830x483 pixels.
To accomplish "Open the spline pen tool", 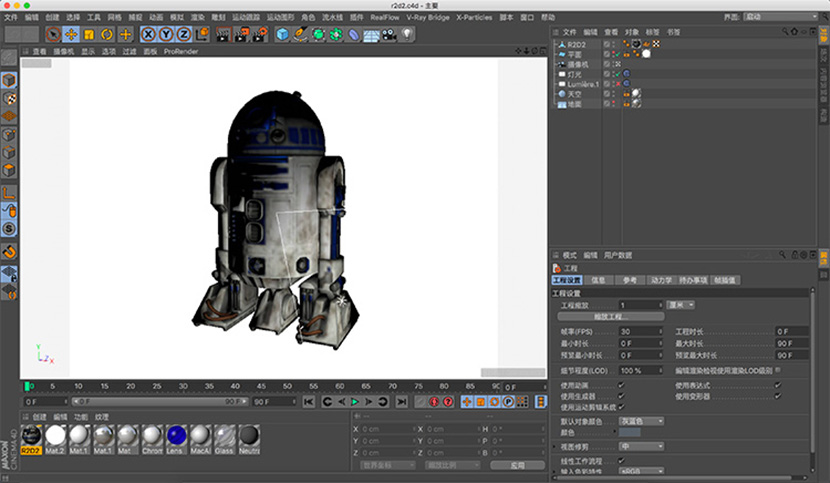I will (x=301, y=34).
